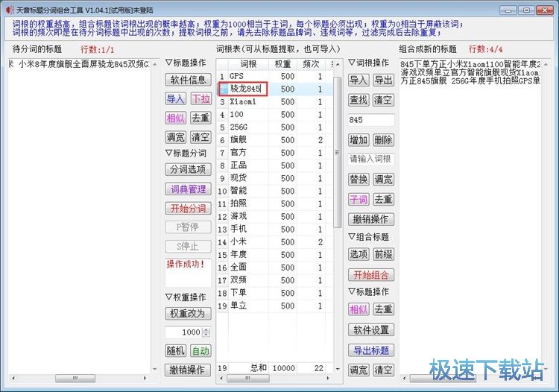559x392 pixels.
Task: Select the Xiaomi root row
Action: [x=274, y=102]
